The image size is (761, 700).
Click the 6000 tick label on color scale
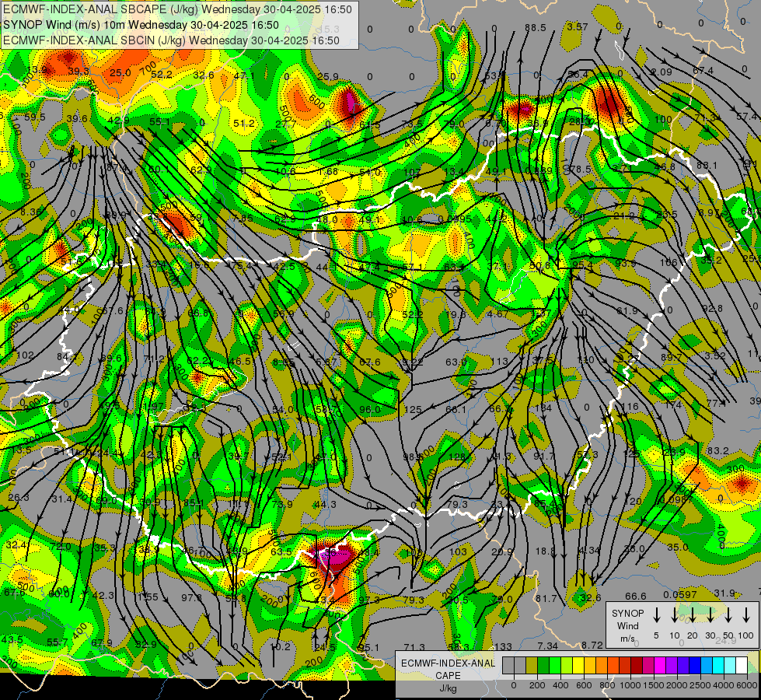click(747, 685)
